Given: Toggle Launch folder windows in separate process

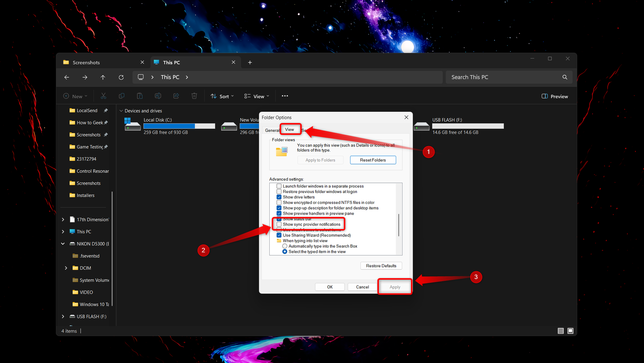Looking at the screenshot, I should pyautogui.click(x=279, y=186).
